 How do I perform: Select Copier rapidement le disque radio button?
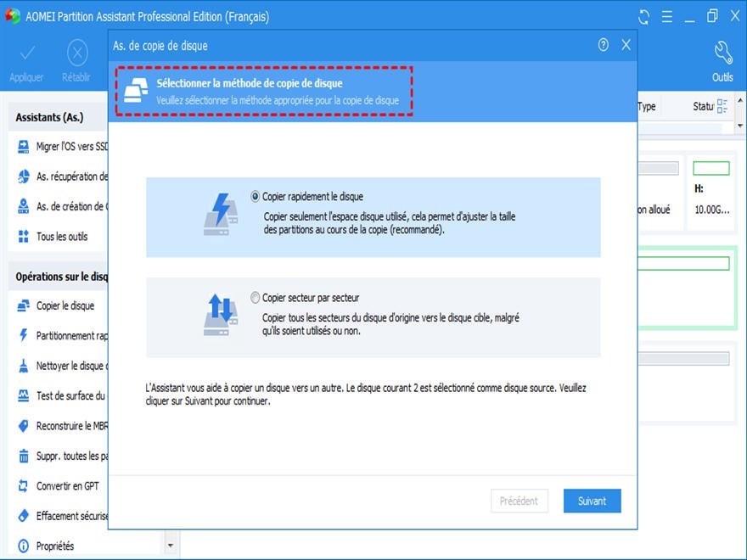(256, 196)
